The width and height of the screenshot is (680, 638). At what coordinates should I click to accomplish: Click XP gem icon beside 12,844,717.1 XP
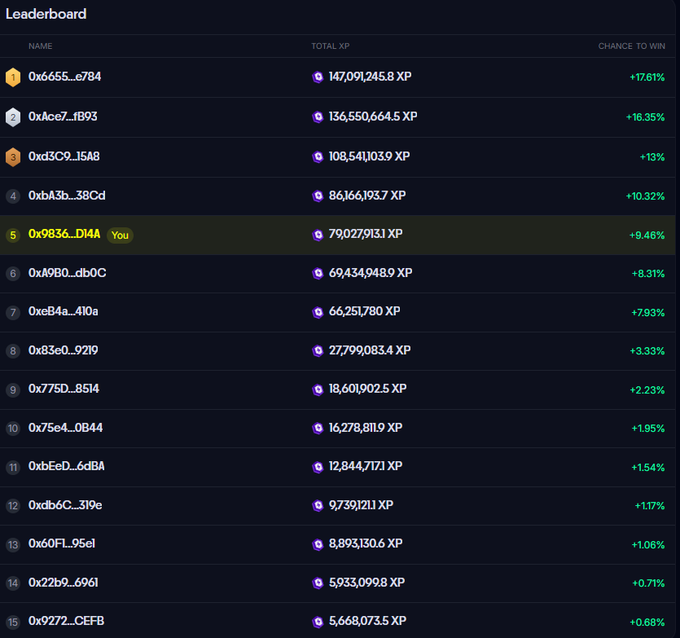pos(318,467)
